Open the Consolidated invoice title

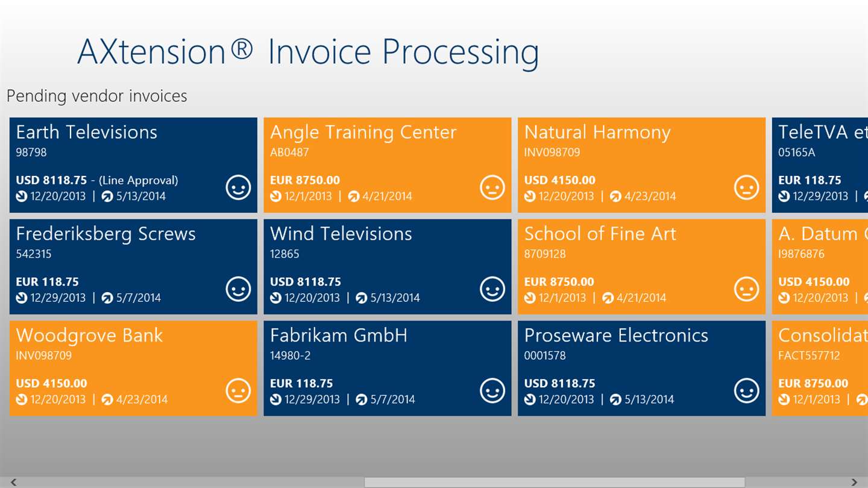coord(823,336)
